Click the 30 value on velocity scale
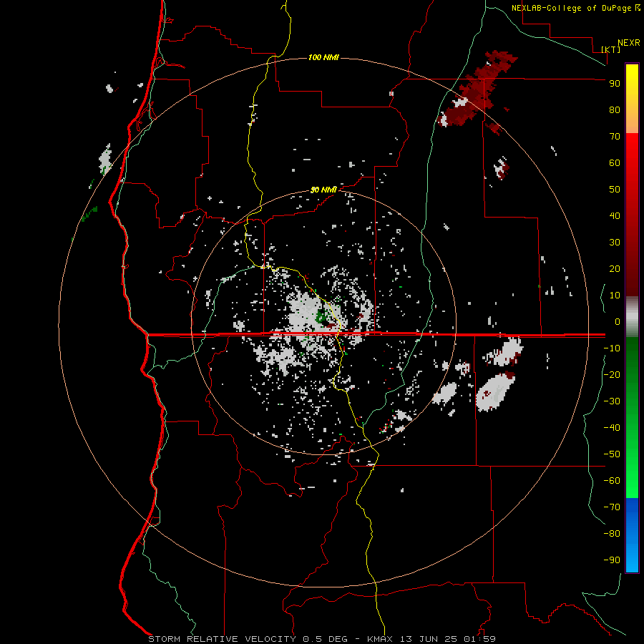Screen dimensions: 644x644 [x=615, y=243]
